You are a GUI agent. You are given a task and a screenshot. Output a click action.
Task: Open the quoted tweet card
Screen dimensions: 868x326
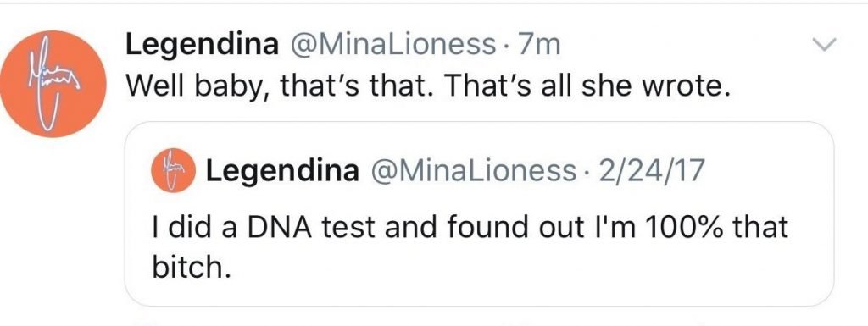[479, 213]
